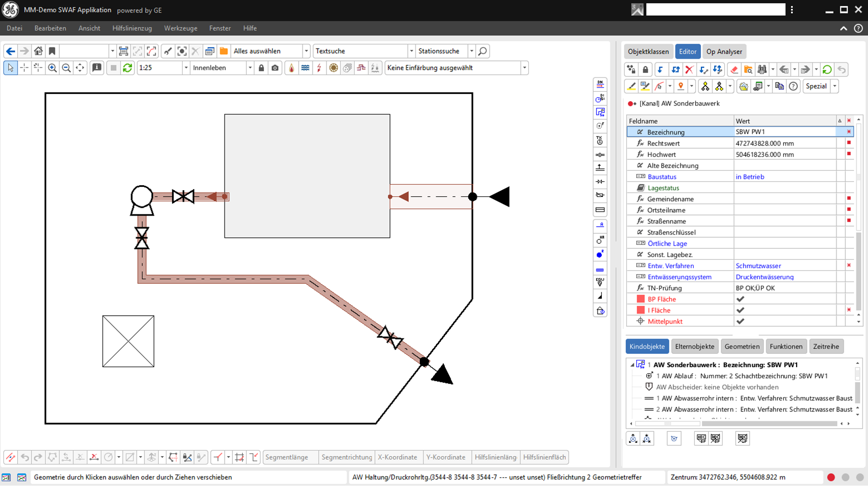Open the 'Alles auswählen' dropdown

pos(306,51)
